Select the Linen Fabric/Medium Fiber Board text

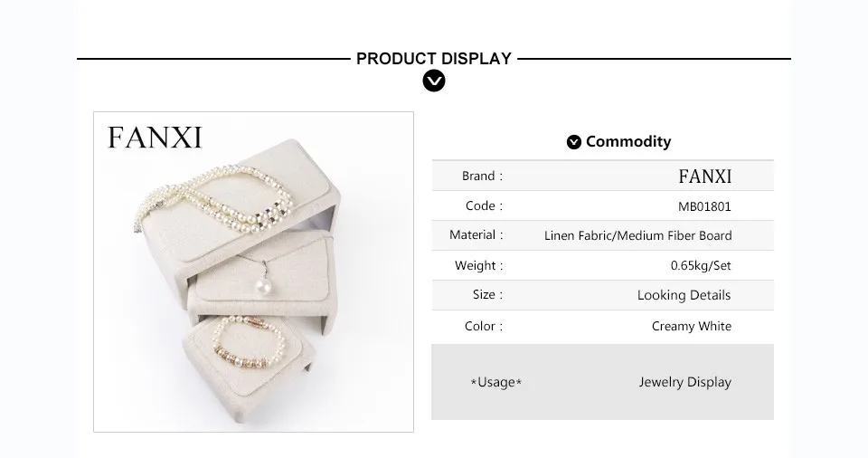click(x=637, y=235)
